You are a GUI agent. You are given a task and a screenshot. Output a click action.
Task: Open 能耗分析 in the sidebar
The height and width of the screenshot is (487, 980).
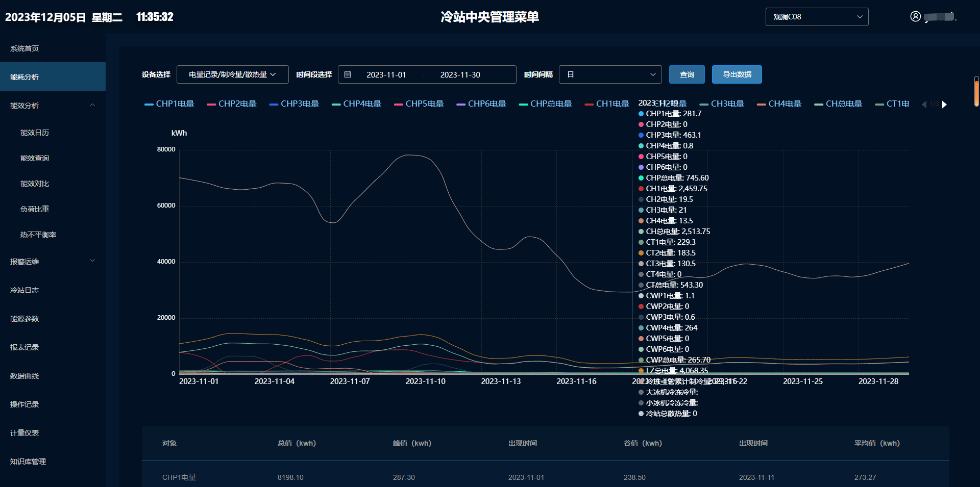coord(24,77)
